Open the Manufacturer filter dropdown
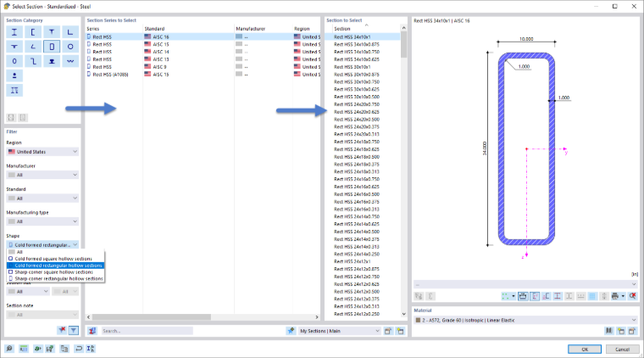The height and width of the screenshot is (358, 644). tap(42, 175)
